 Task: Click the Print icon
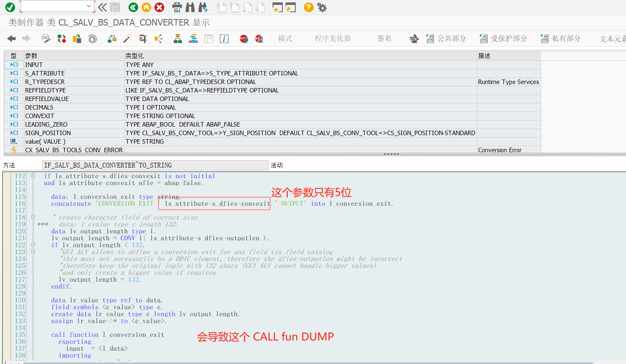tap(177, 7)
